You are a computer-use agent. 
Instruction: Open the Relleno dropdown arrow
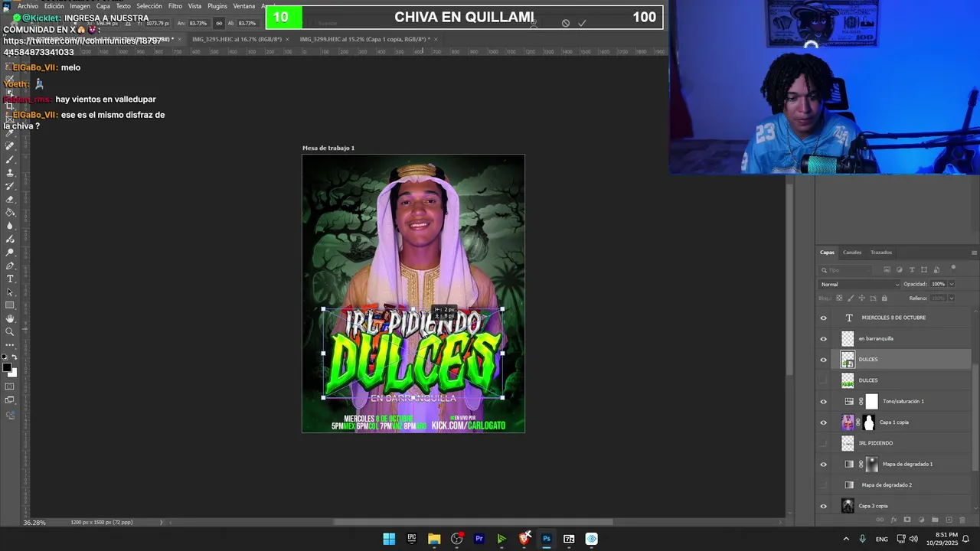click(x=952, y=298)
